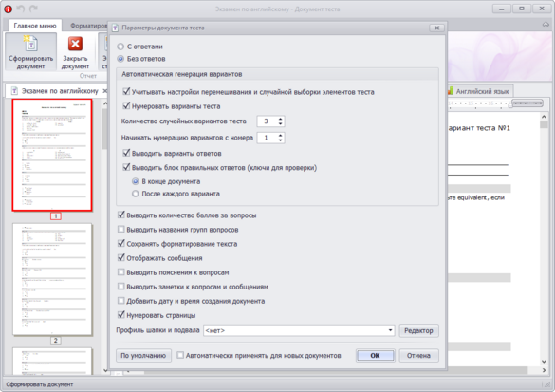Click the undo arrow in title bar
555x392 pixels.
click(x=21, y=9)
